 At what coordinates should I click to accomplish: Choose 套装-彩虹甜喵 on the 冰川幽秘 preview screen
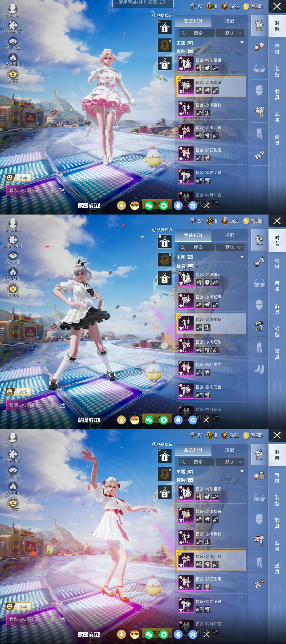211,369
